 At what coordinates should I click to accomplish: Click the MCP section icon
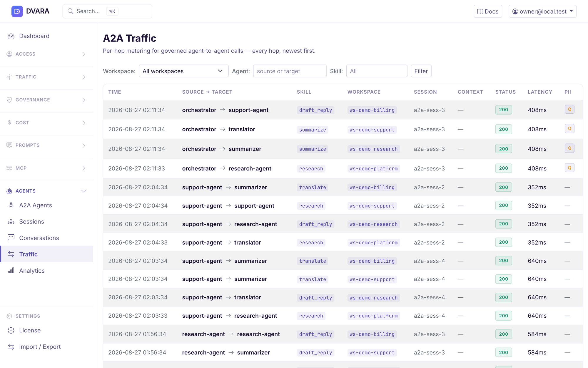click(x=9, y=168)
